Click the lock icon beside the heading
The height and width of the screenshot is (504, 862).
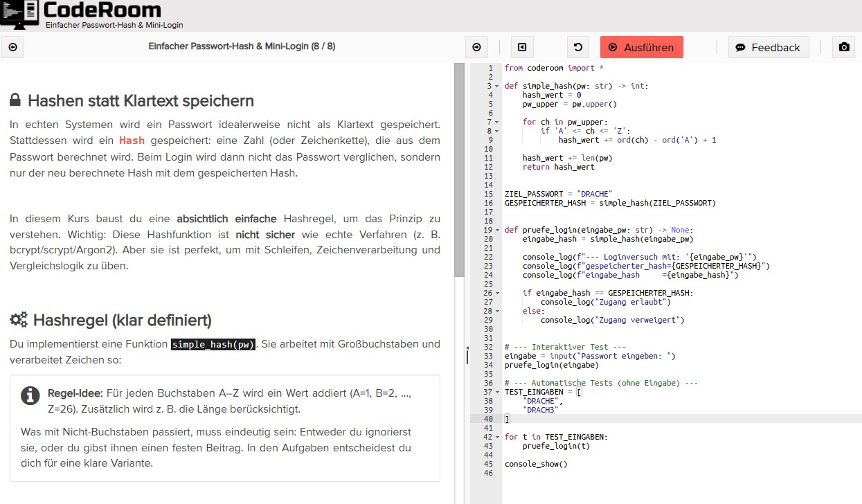click(x=15, y=101)
